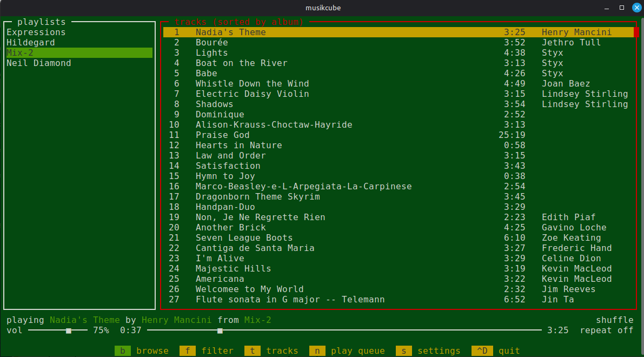Adjust the volume slider handle
Screen dimensions: 644x357
[69, 330]
